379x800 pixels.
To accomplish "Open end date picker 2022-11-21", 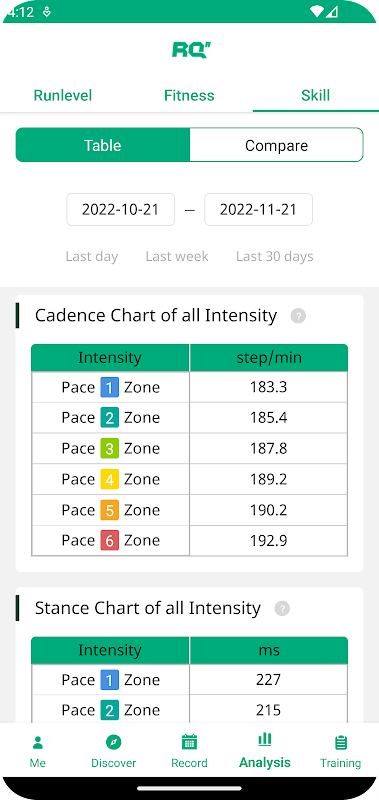I will [x=258, y=209].
